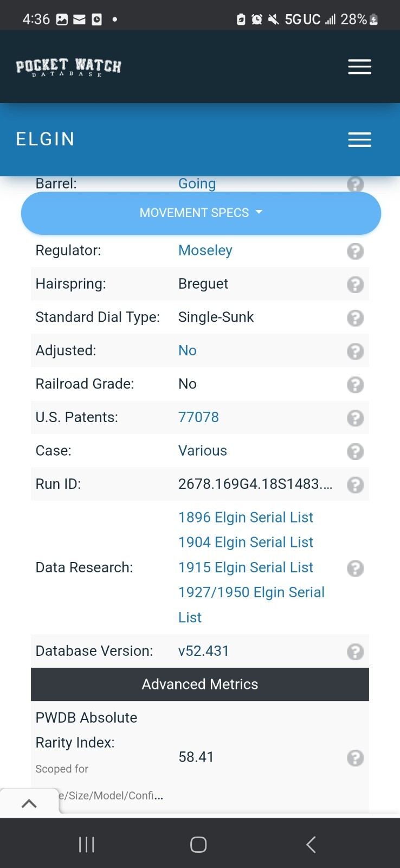Viewport: 400px width, 868px height.
Task: Tap the help icon for Standard Dial Type
Action: tap(355, 318)
